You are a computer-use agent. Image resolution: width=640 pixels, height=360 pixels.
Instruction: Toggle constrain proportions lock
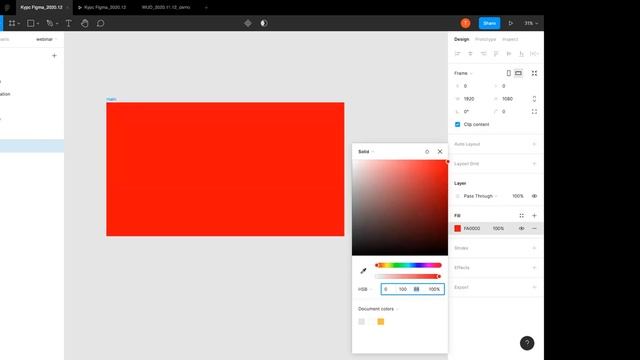(x=534, y=99)
